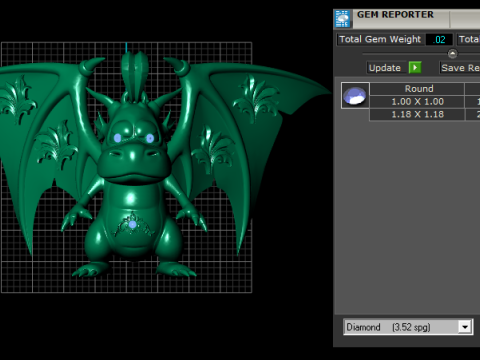Image resolution: width=480 pixels, height=360 pixels.
Task: Click the GEM REPORTER title tab
Action: coord(395,15)
